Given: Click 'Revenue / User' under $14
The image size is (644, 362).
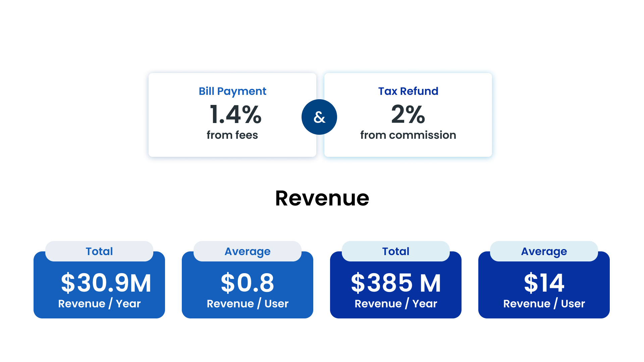Looking at the screenshot, I should 544,304.
